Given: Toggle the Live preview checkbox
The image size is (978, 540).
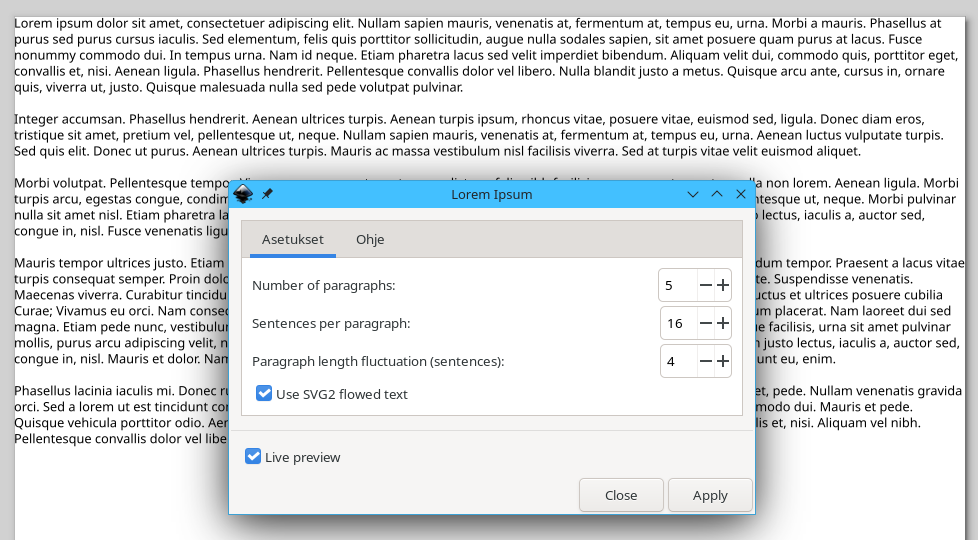Looking at the screenshot, I should pos(253,456).
